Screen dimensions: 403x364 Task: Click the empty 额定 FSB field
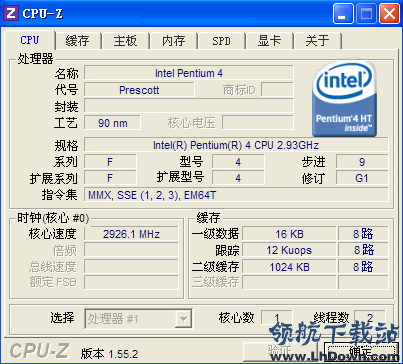pos(131,282)
